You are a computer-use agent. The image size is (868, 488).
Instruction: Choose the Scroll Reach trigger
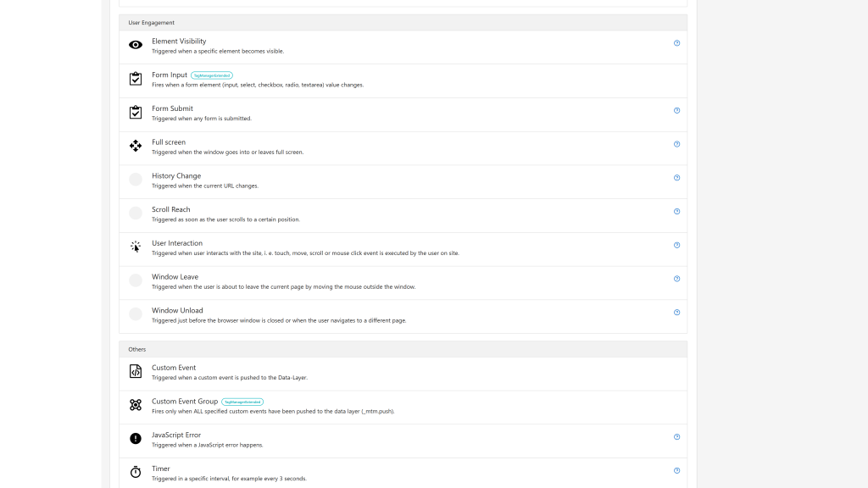tap(403, 216)
